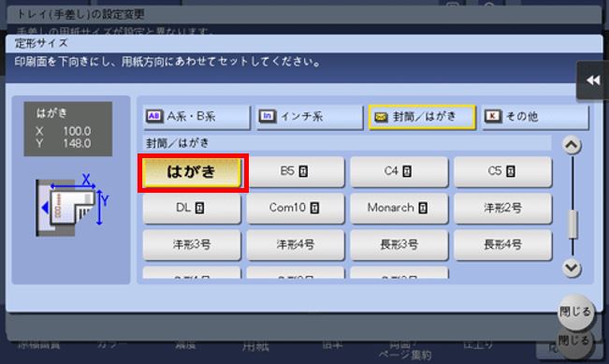
Task: Click the AB icon on A系・B系 tab
Action: click(x=154, y=116)
